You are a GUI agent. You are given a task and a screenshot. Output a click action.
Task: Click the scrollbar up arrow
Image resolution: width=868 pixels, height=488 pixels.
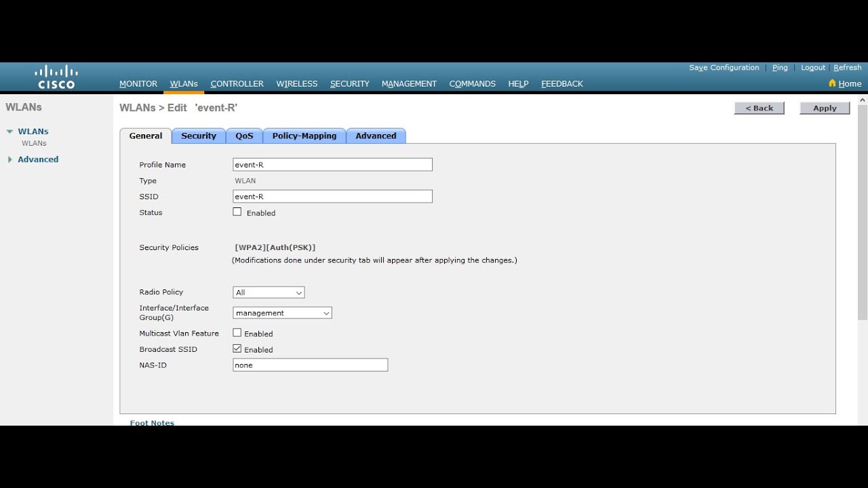click(863, 100)
